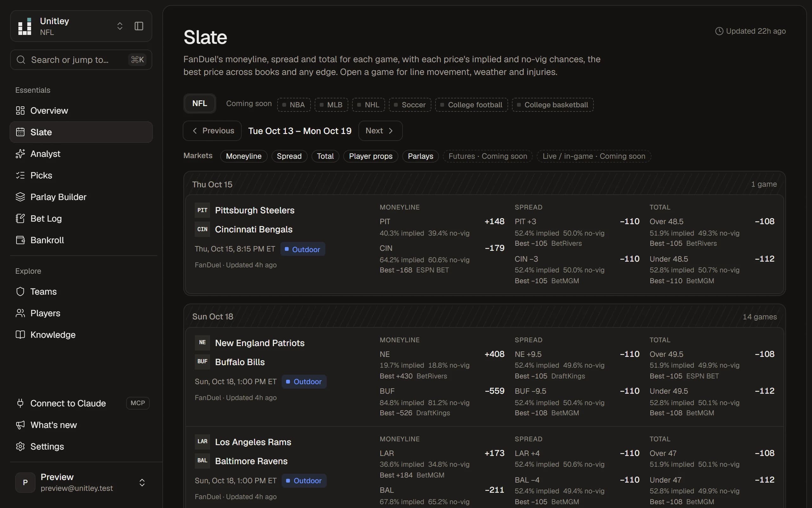812x508 pixels.
Task: Collapse the sidebar panel icon
Action: (139, 26)
